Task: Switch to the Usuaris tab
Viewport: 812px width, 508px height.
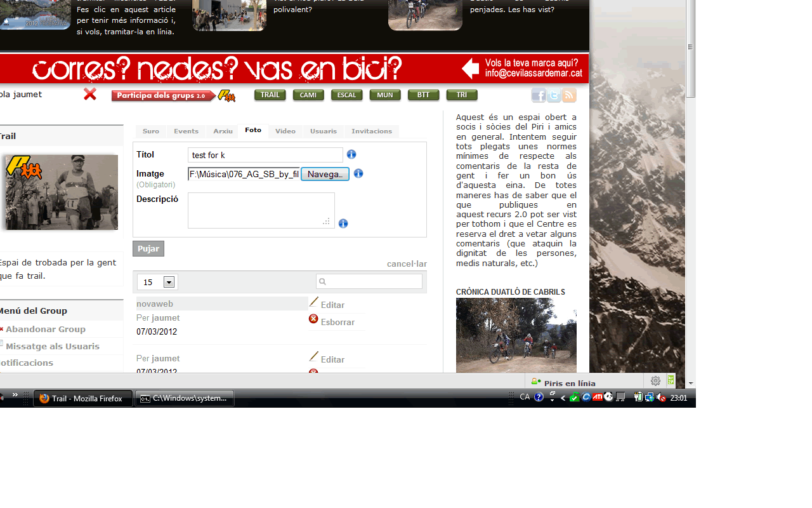Action: click(x=324, y=131)
